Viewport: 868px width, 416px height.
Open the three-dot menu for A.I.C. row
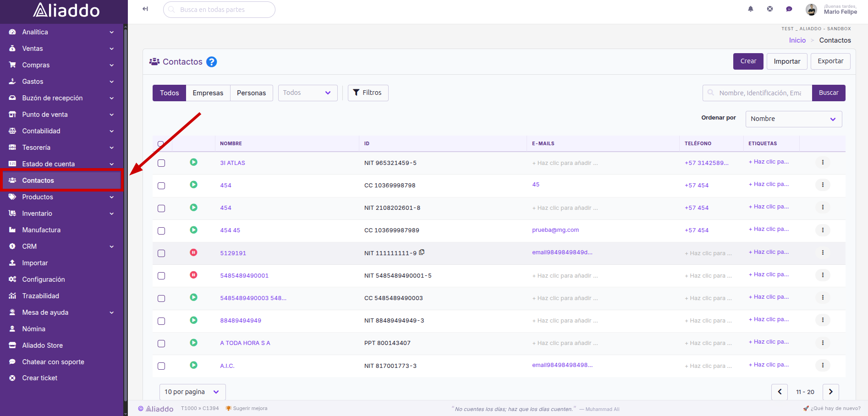coord(823,365)
